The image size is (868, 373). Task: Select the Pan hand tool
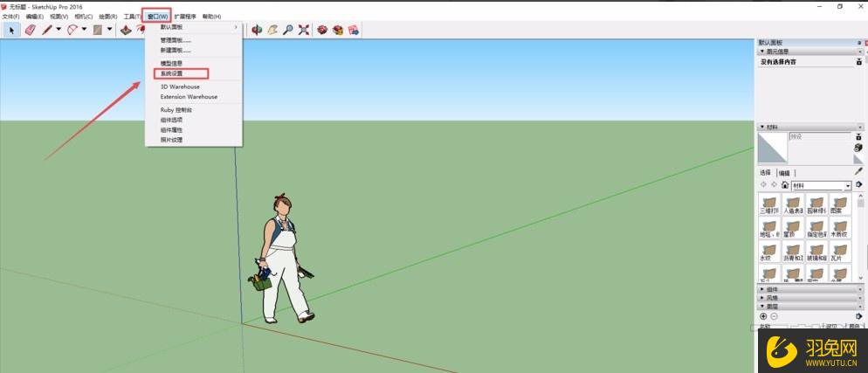click(272, 30)
